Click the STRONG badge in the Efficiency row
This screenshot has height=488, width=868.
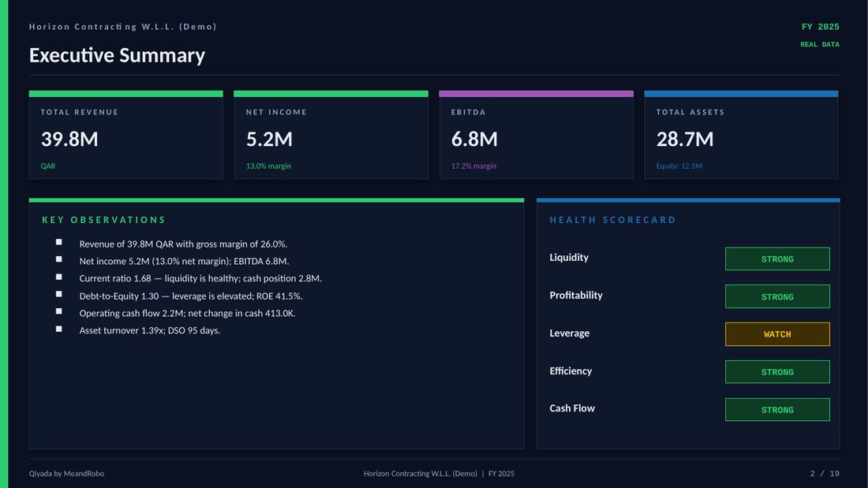click(777, 372)
